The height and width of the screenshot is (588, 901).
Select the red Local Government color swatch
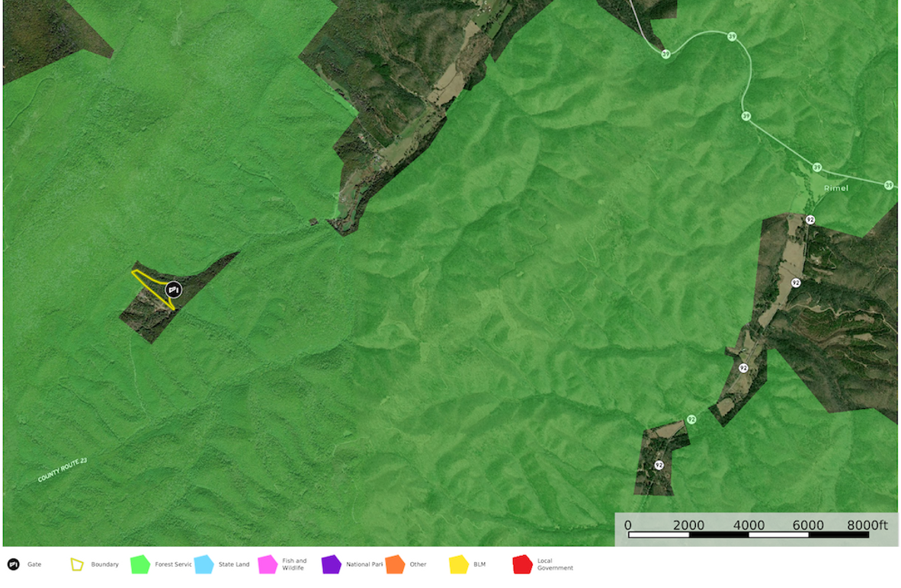coord(522,564)
